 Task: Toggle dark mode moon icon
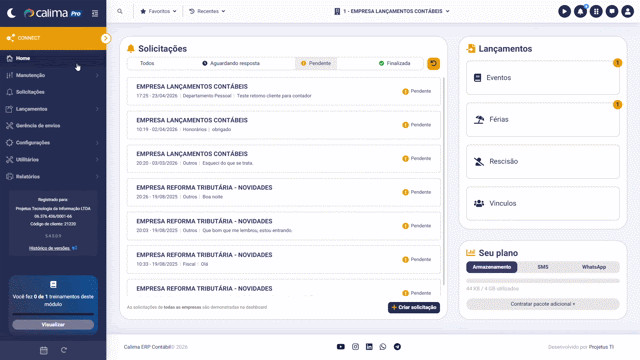pyautogui.click(x=11, y=13)
